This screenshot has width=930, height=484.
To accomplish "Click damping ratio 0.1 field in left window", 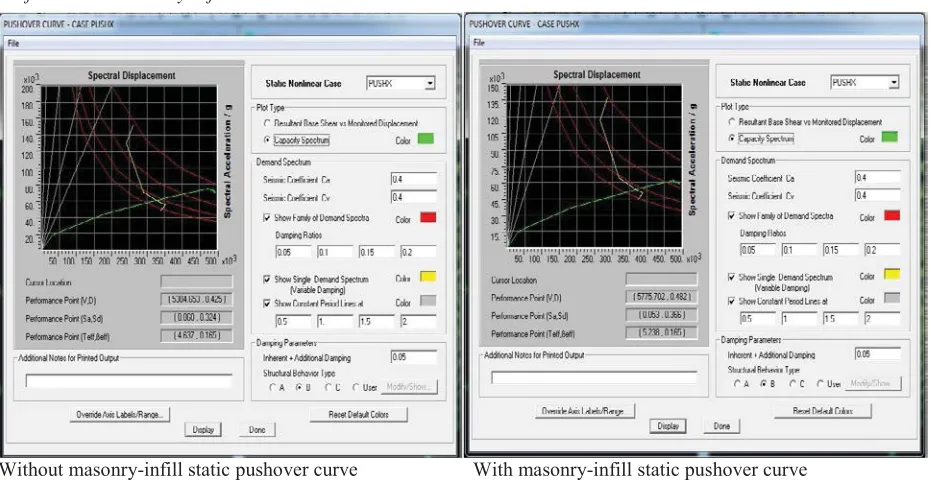I will [x=335, y=252].
